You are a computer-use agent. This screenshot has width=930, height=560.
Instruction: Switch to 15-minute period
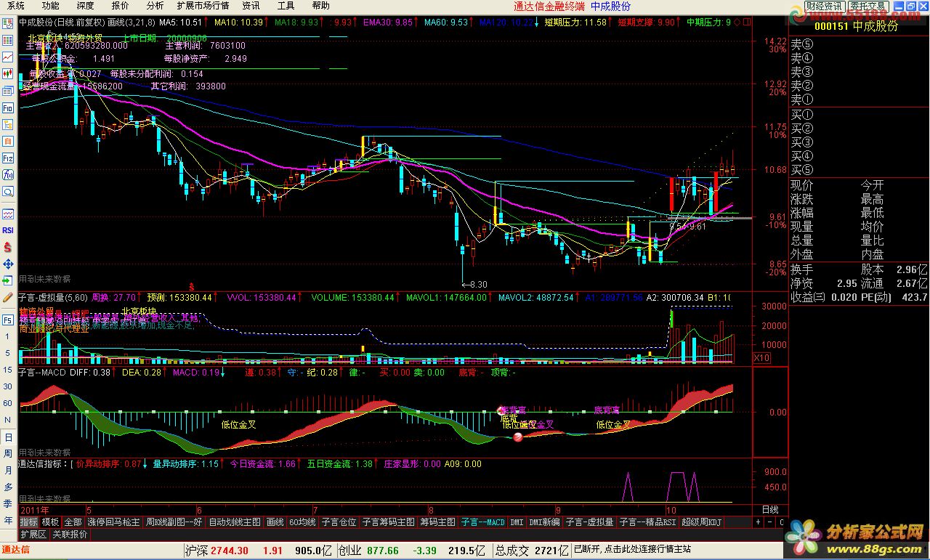tap(8, 370)
